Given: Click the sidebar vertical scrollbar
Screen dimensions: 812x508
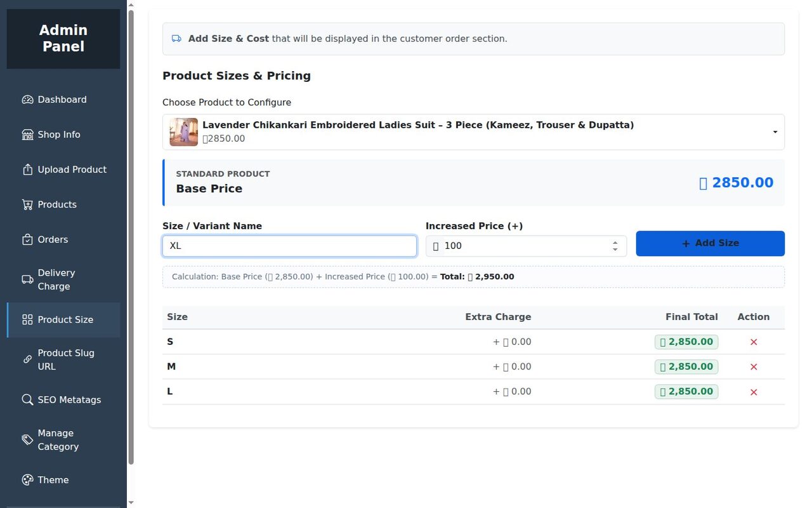Looking at the screenshot, I should click(131, 238).
